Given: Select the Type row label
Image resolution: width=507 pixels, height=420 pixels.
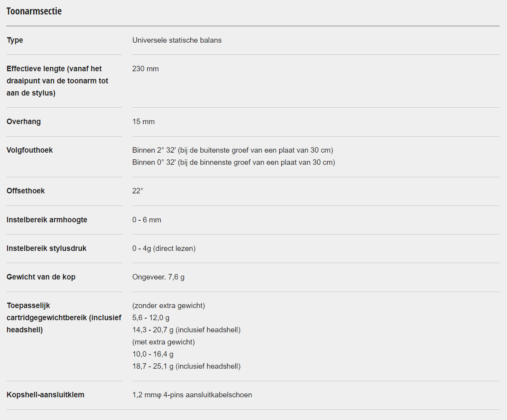Looking at the screenshot, I should [x=15, y=40].
